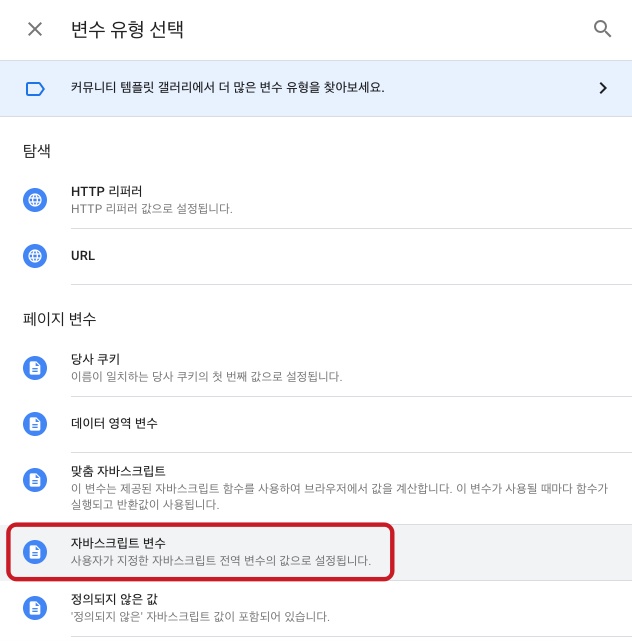
Task: Choose the 데이터 영역 변수 option
Action: 316,424
